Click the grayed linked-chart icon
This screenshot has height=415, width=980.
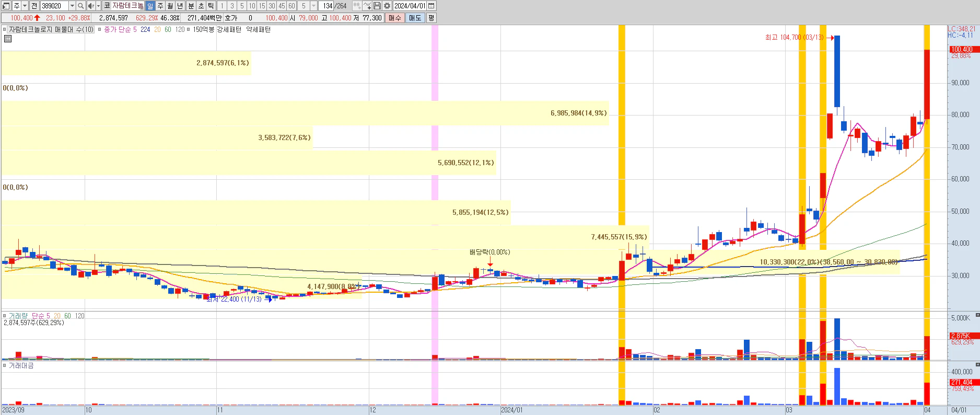[357, 6]
